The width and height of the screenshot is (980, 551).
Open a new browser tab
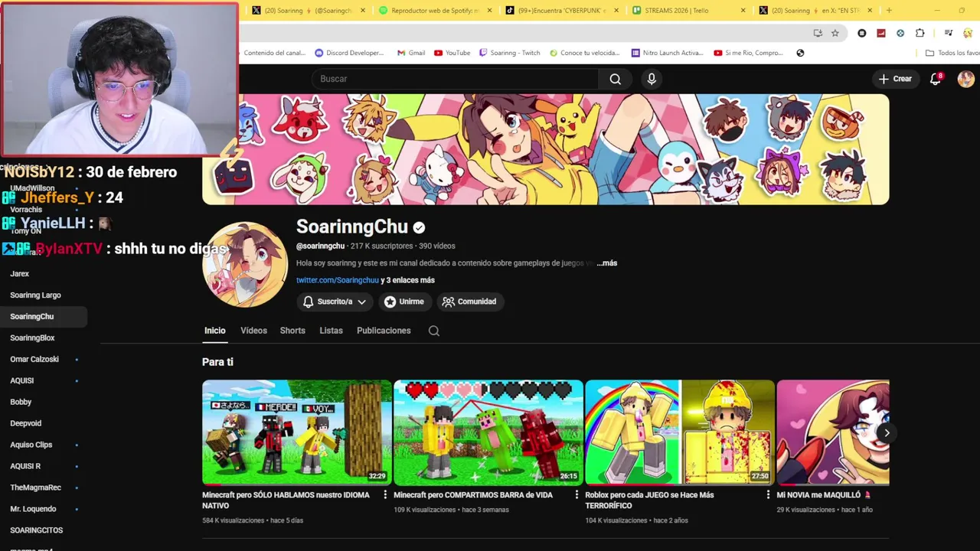click(889, 11)
